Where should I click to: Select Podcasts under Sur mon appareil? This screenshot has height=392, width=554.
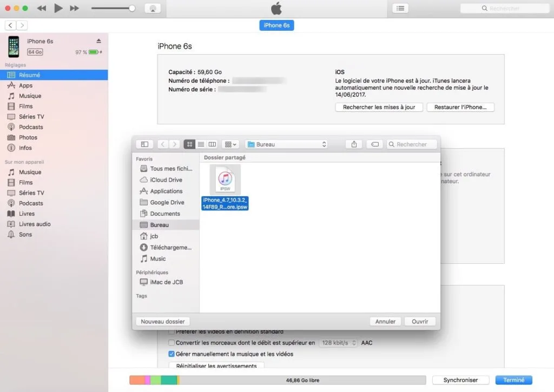[x=54, y=203]
